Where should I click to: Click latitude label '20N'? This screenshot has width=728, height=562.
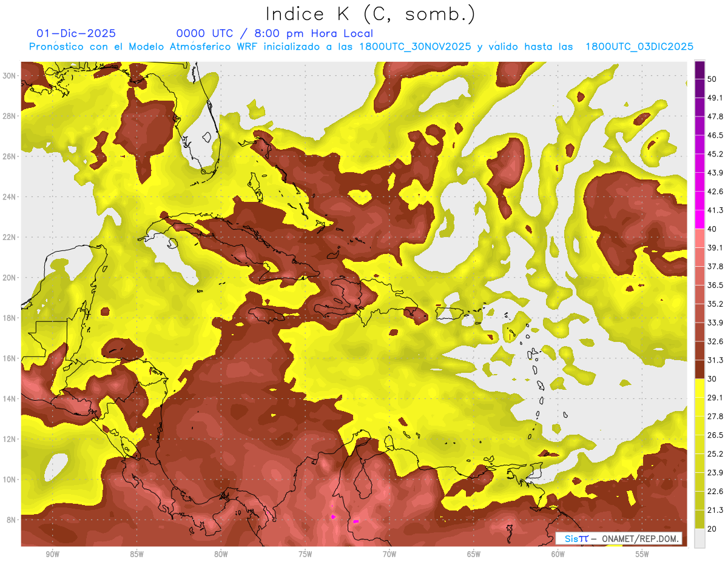click(x=10, y=278)
